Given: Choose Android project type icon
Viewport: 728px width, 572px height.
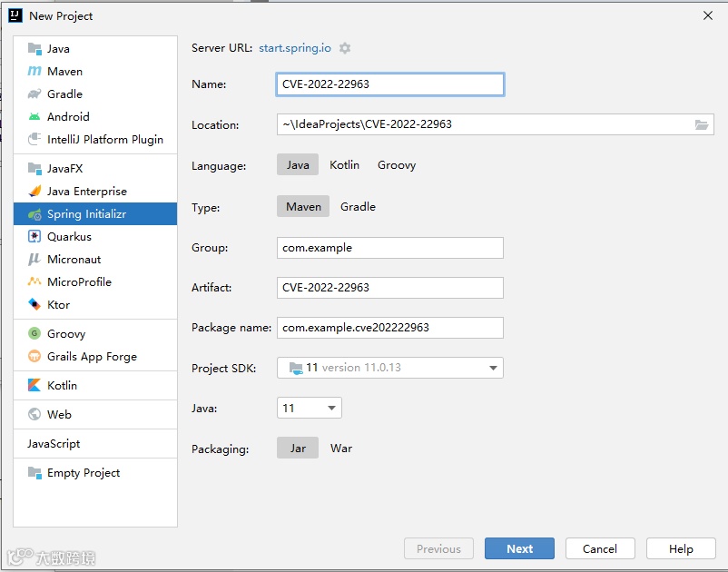Looking at the screenshot, I should [34, 116].
